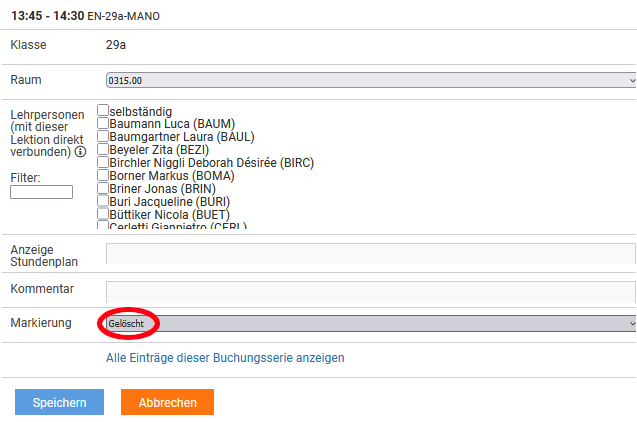Screen dimensions: 637x422
Task: Check the Cerletti Gianpietro checkbox
Action: click(103, 226)
